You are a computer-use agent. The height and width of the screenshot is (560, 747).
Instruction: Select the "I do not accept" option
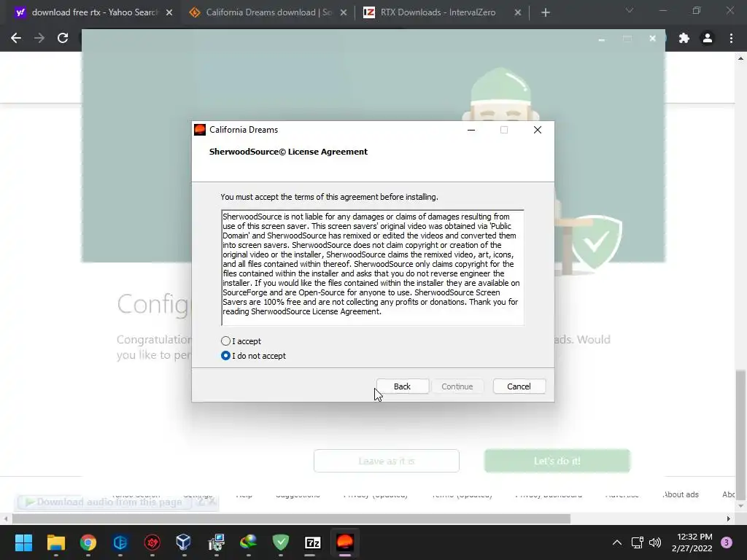(226, 356)
